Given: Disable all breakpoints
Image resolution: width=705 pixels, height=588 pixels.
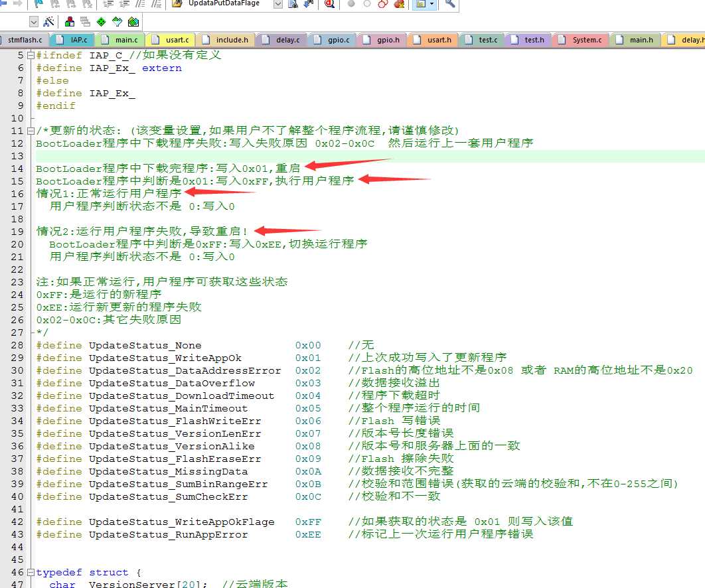Looking at the screenshot, I should point(383,4).
